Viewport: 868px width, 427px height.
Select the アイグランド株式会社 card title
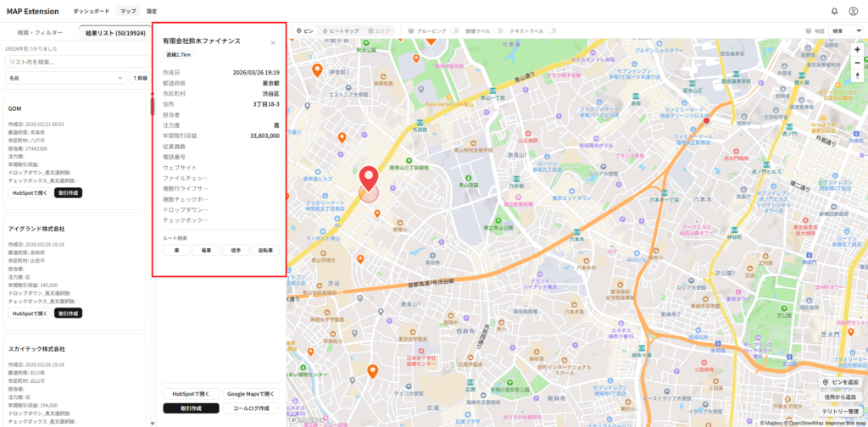[x=36, y=229]
